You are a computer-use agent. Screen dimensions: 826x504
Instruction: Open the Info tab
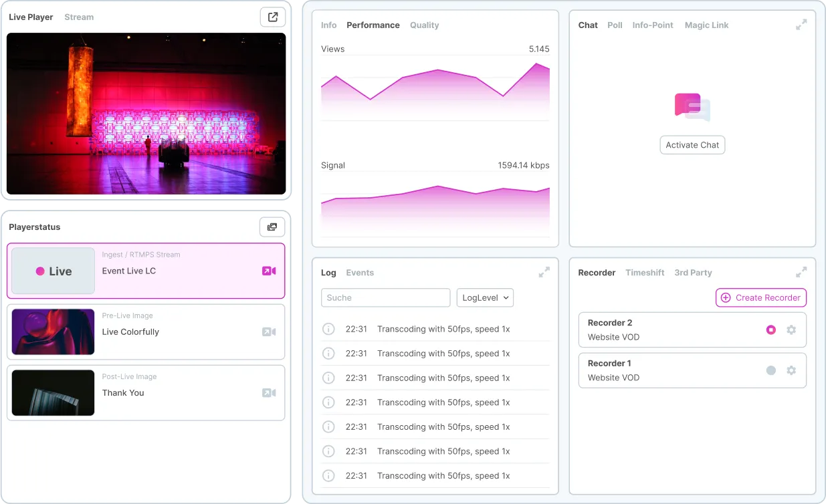point(329,25)
